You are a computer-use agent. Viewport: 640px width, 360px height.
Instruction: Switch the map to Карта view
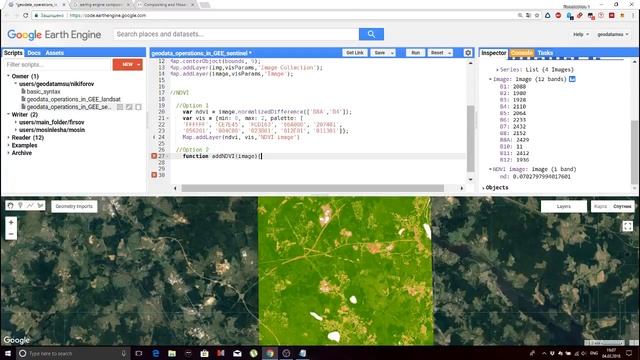pos(600,207)
